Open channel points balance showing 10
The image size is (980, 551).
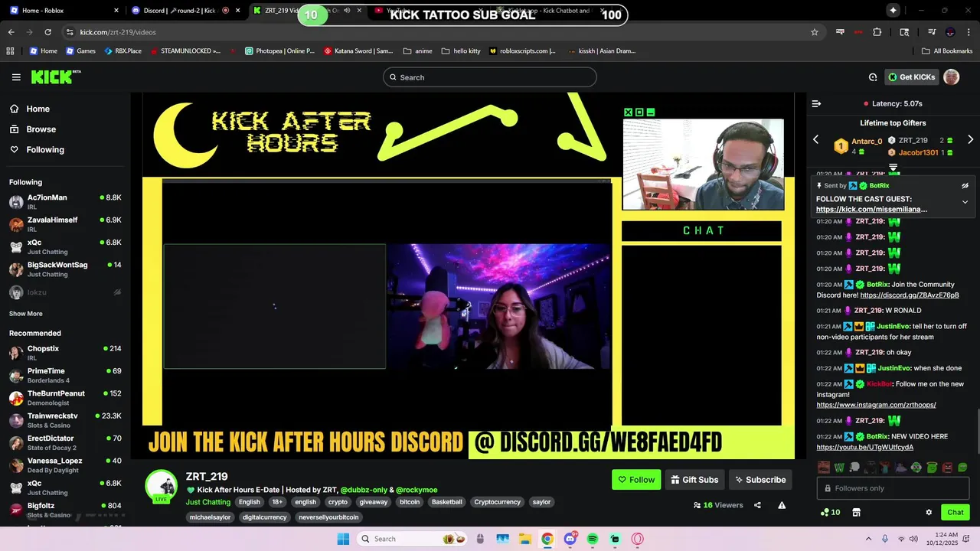point(830,513)
